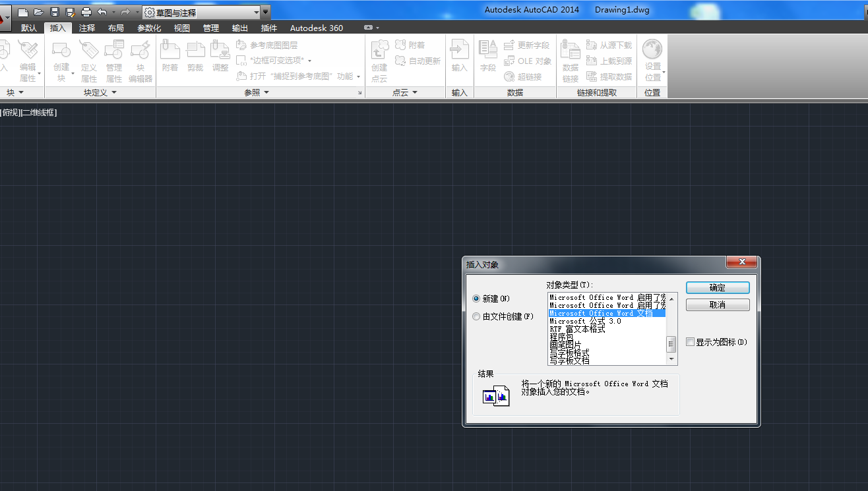Open the quick access toolbar customize dropdown
Viewport: 868px width, 491px height.
[265, 12]
